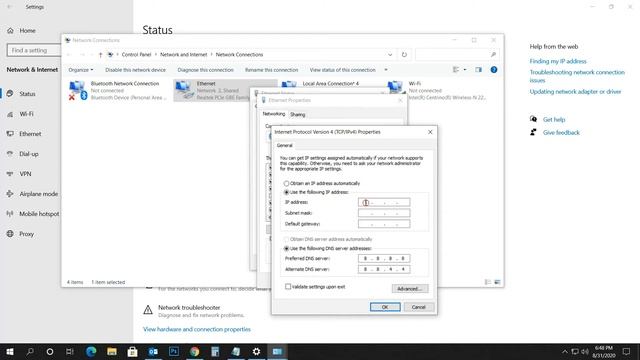Click the Subnet mask input field
This screenshot has width=640, height=360.
click(384, 213)
